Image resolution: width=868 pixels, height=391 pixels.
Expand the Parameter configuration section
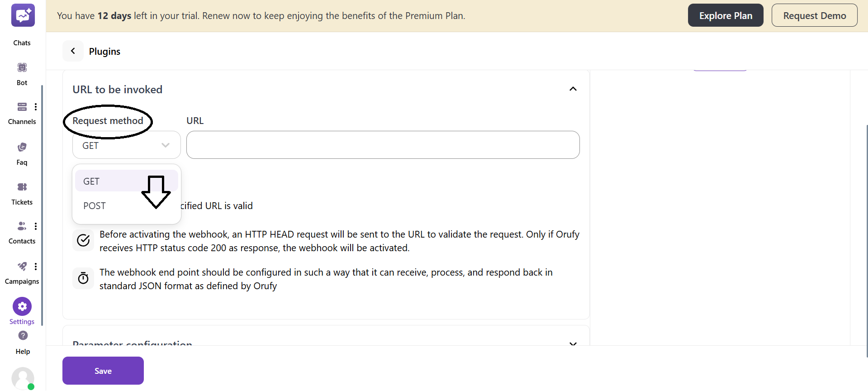[x=573, y=344]
